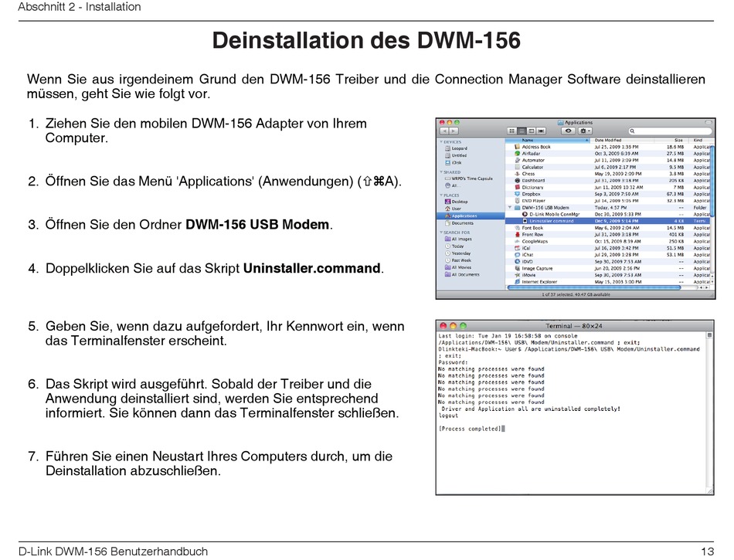Click the Finder search field

click(x=669, y=131)
